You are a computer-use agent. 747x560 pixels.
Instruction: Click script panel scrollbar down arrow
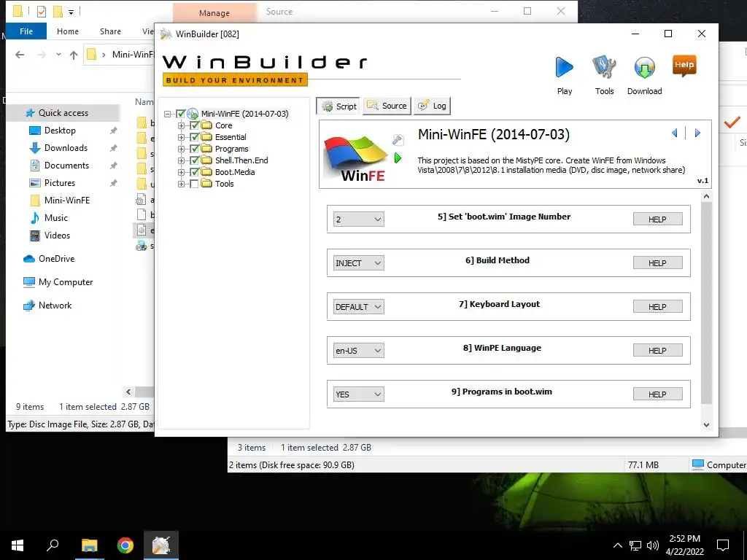tap(706, 425)
